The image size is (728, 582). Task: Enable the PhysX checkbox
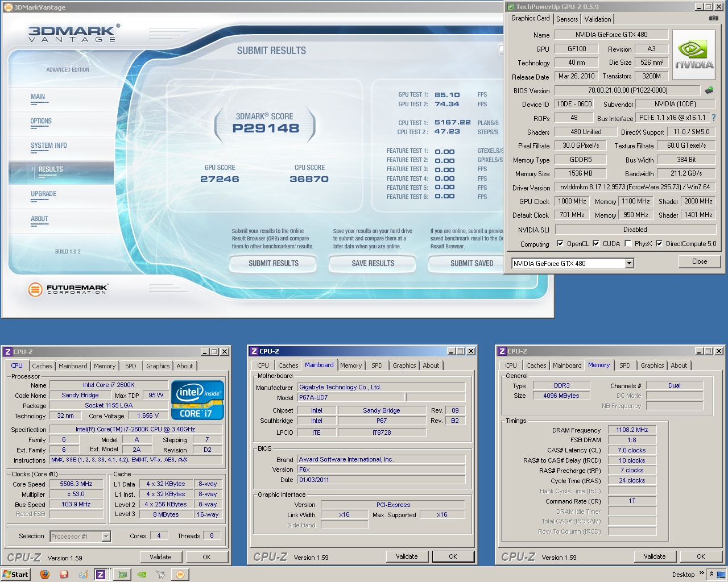point(628,243)
